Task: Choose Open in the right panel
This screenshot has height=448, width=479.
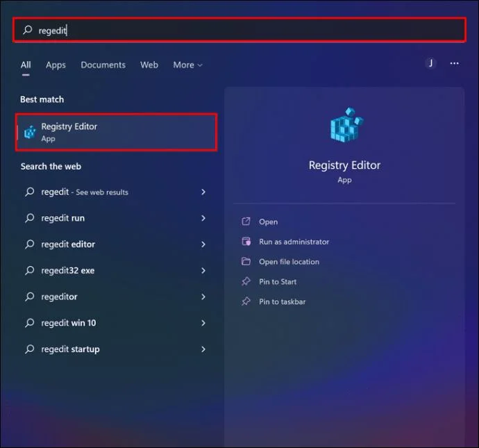Action: point(268,222)
